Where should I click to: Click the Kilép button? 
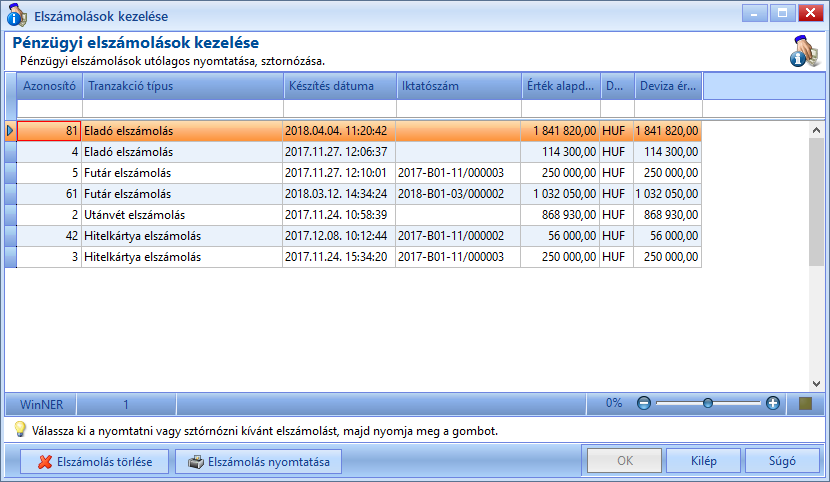(703, 461)
